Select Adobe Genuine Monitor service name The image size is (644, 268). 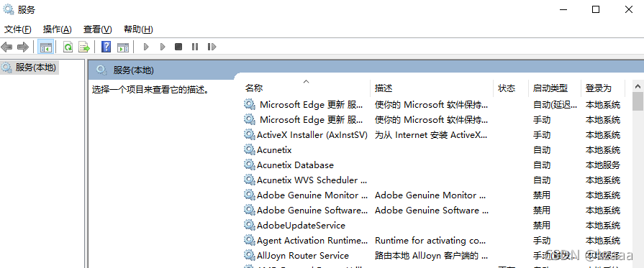coord(312,195)
